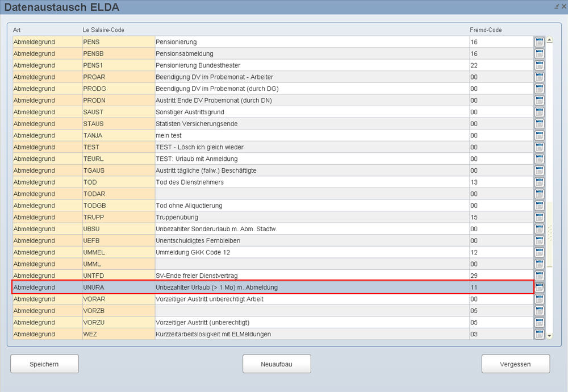The height and width of the screenshot is (392, 568).
Task: Click the Fremd-Code column header
Action: click(486, 30)
